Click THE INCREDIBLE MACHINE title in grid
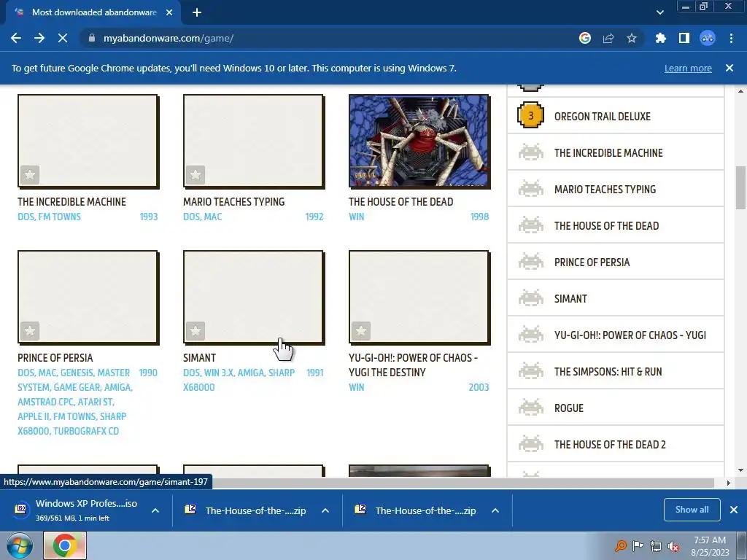The image size is (747, 560). pos(72,202)
